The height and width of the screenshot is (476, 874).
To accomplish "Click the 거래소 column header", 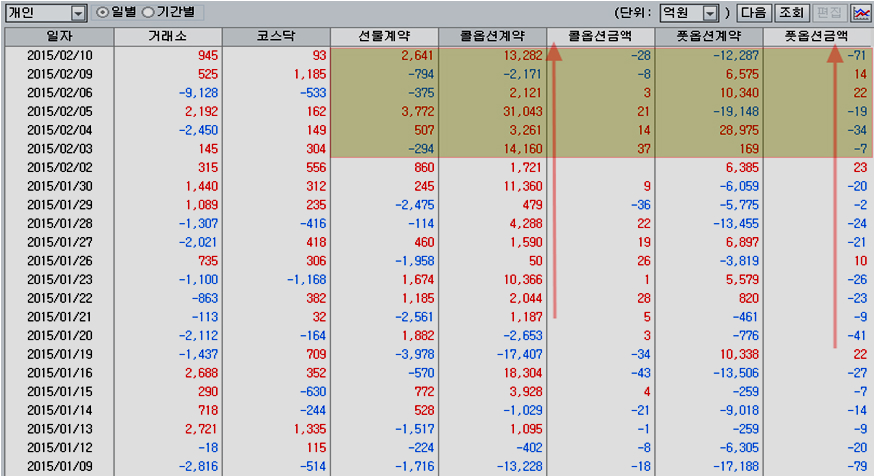I will click(x=168, y=36).
